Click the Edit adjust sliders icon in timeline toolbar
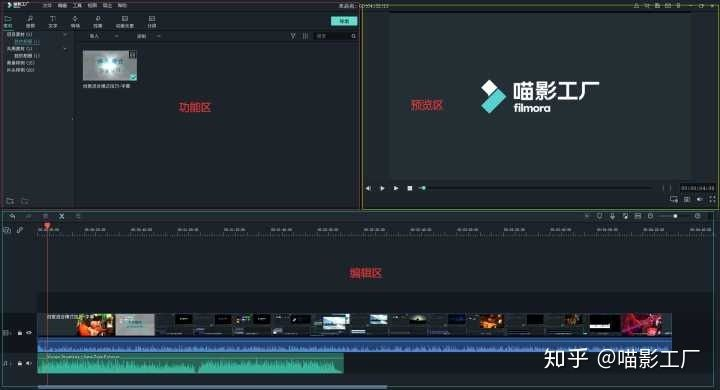The width and height of the screenshot is (720, 390). click(78, 216)
